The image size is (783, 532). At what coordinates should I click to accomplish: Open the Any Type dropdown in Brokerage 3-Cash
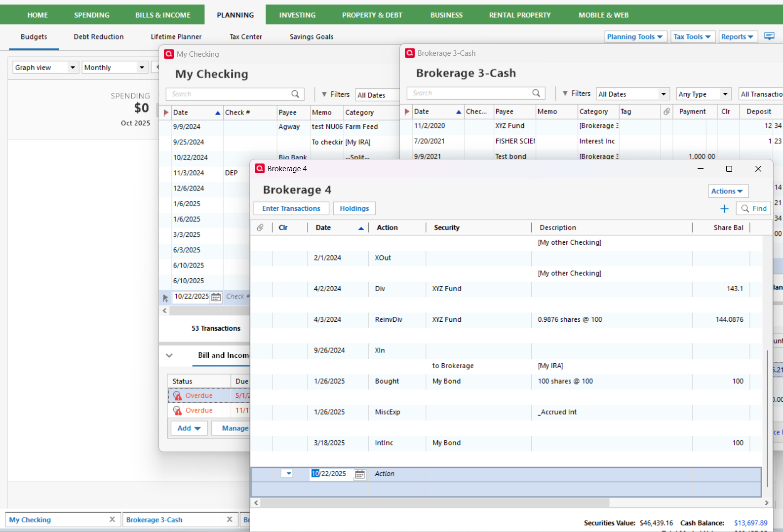pyautogui.click(x=704, y=94)
